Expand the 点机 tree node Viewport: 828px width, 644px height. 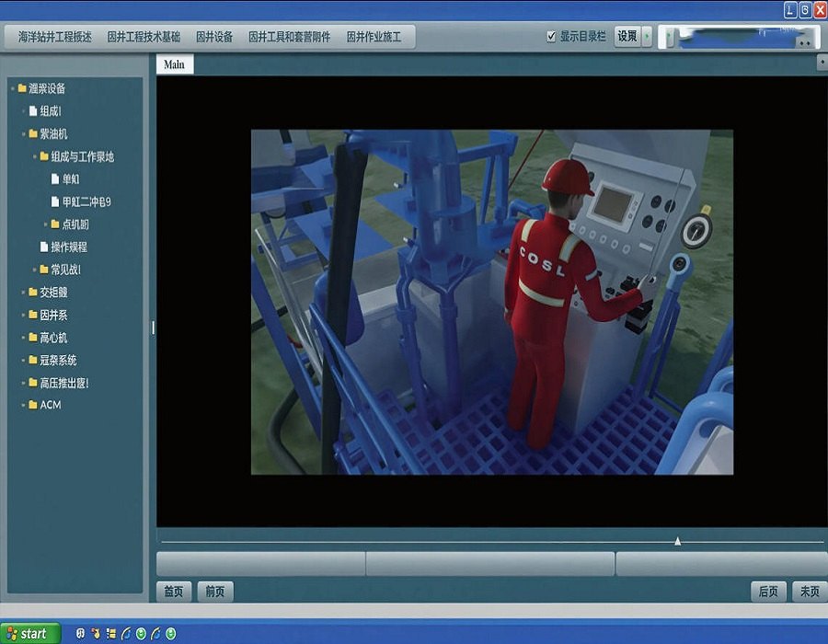(x=45, y=224)
